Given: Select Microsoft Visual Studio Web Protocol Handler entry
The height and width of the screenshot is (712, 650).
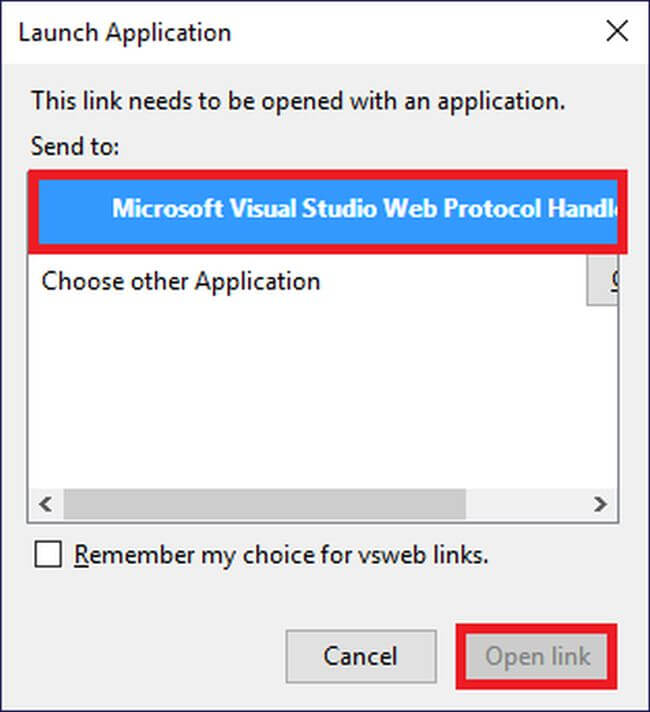Looking at the screenshot, I should coord(364,209).
